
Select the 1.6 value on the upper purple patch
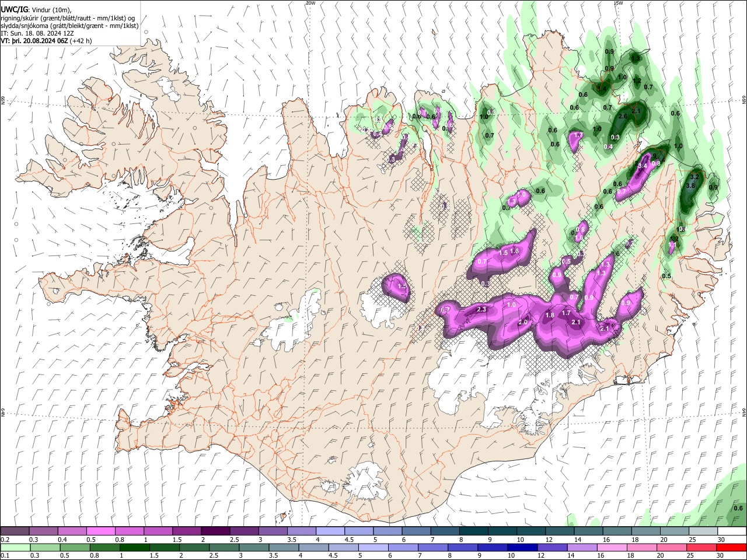pos(514,251)
